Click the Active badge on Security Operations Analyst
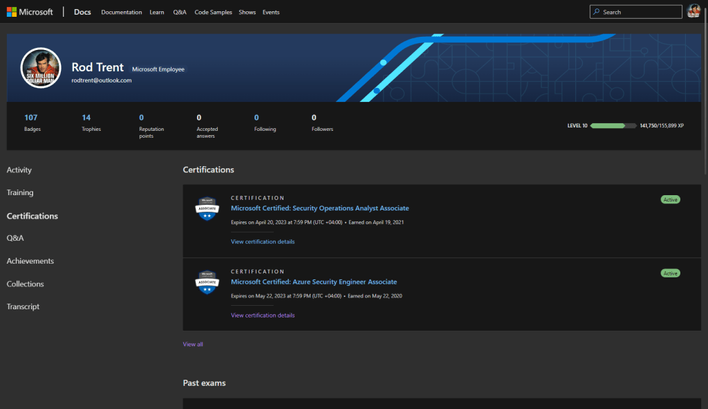Image resolution: width=708 pixels, height=409 pixels. 670,200
